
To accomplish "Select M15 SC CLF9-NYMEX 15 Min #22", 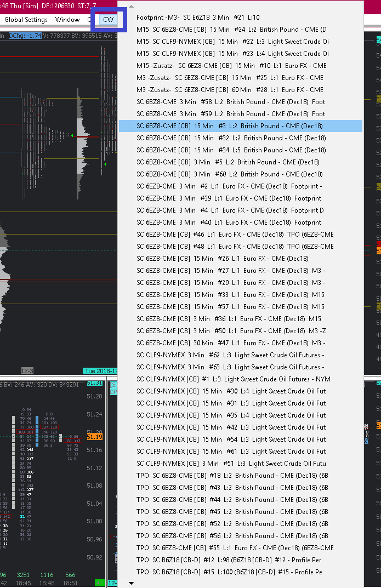I will tap(241, 41).
